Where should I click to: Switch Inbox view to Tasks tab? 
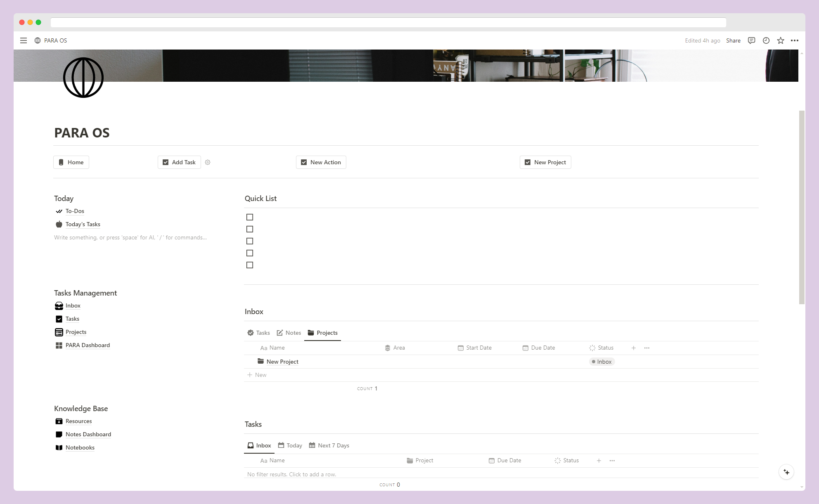pyautogui.click(x=258, y=333)
